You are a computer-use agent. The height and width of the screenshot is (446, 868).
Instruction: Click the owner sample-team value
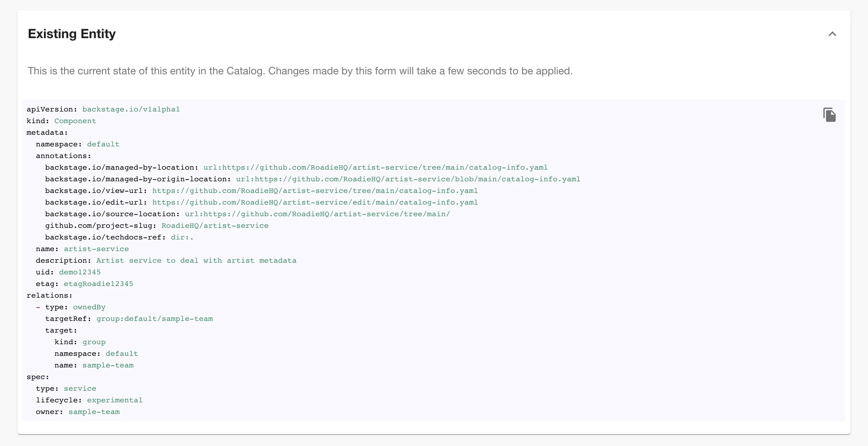[94, 412]
